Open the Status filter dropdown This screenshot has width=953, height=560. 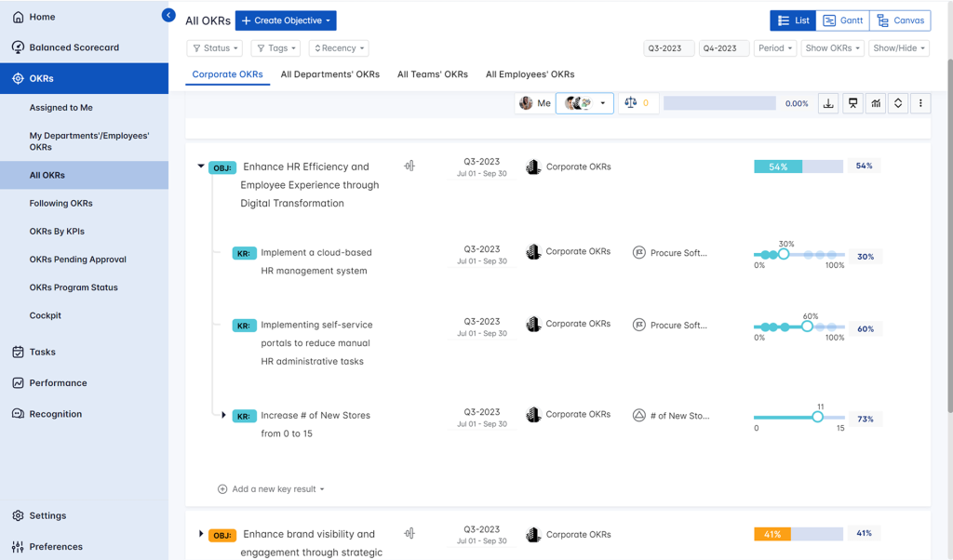click(216, 48)
